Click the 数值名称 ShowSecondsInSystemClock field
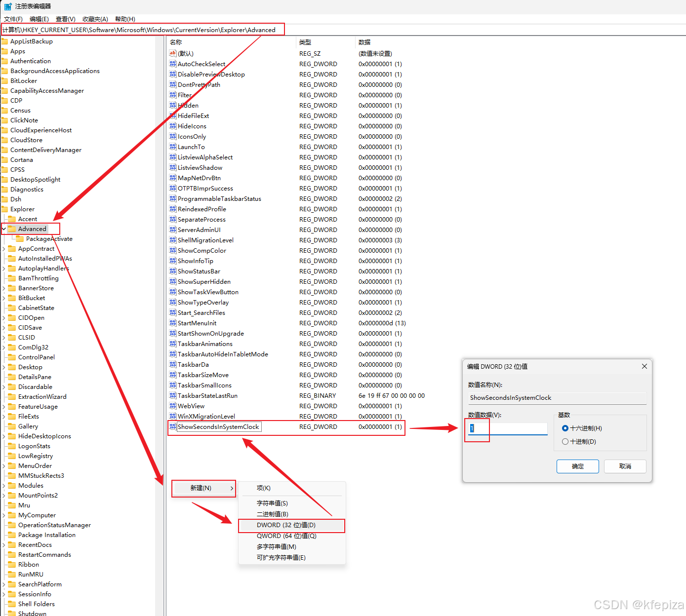 [557, 398]
